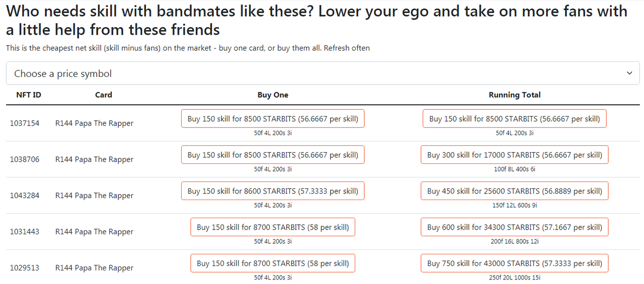Click Buy 450 skill for 25600 STARBITS
Screen dimensions: 644x284
pos(515,191)
